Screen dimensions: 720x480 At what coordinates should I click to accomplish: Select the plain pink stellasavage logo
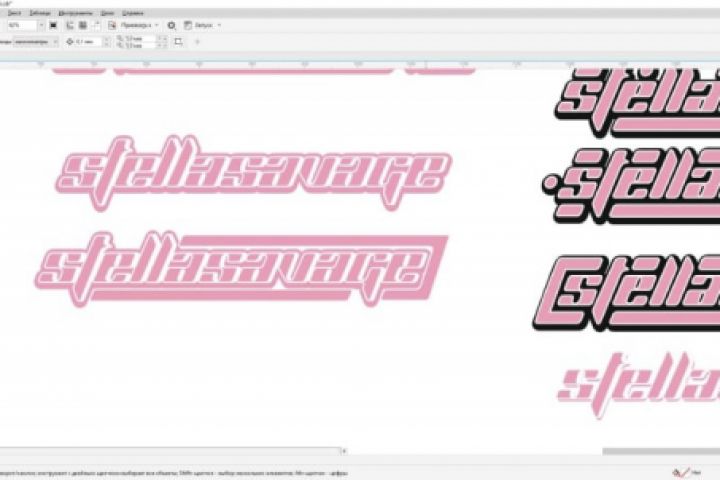tap(253, 173)
